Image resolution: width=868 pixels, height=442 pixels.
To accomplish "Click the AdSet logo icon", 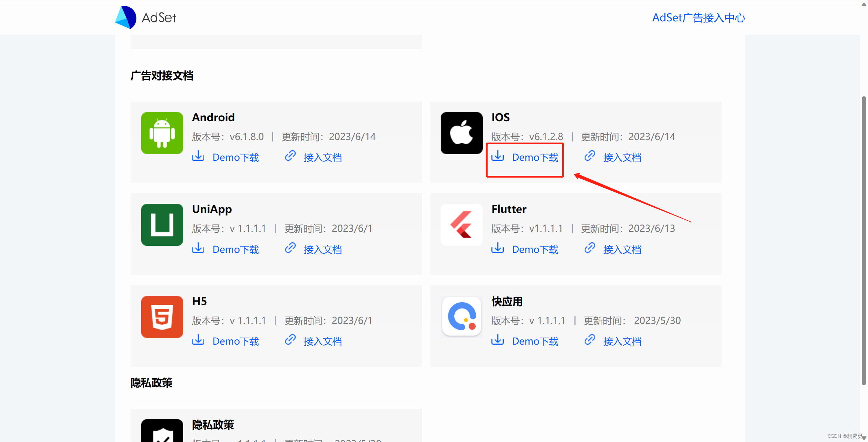I will [x=126, y=17].
